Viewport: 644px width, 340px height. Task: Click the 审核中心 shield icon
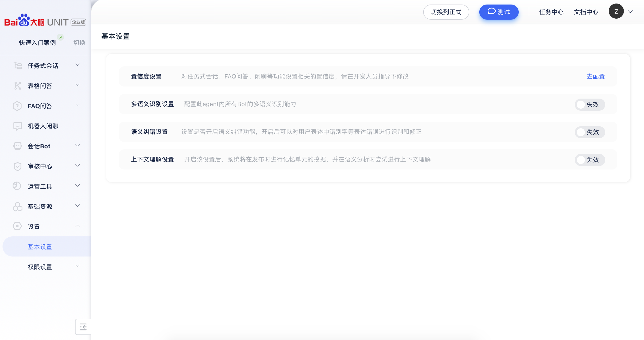tap(17, 166)
